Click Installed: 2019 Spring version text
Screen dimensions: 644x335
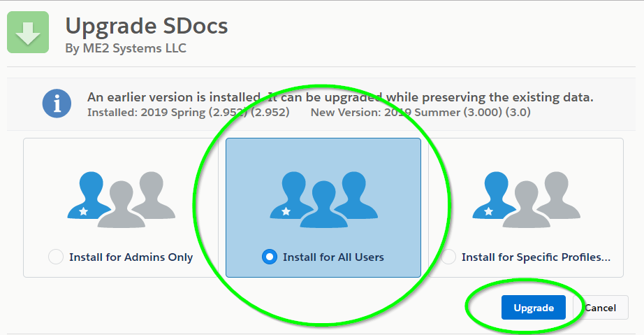pyautogui.click(x=188, y=112)
